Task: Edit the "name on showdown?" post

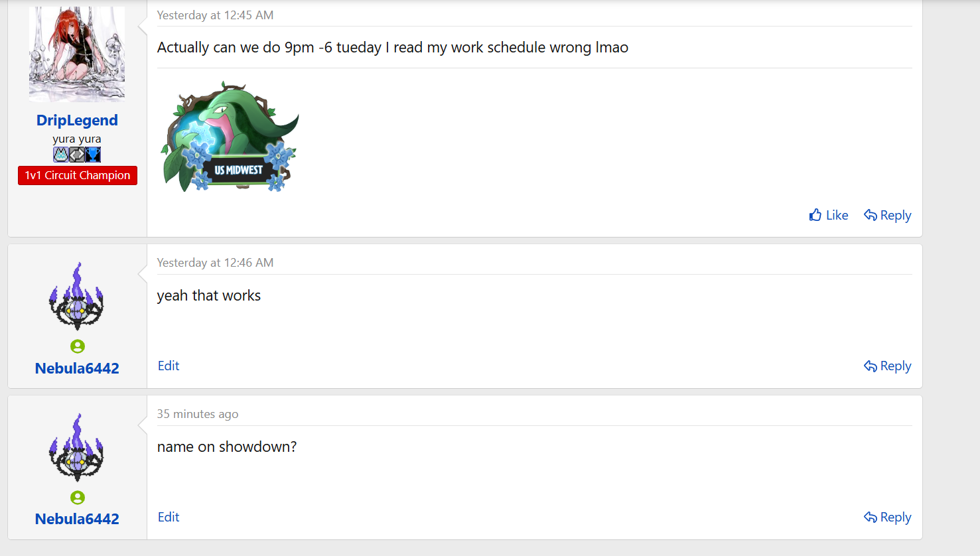Action: (169, 517)
